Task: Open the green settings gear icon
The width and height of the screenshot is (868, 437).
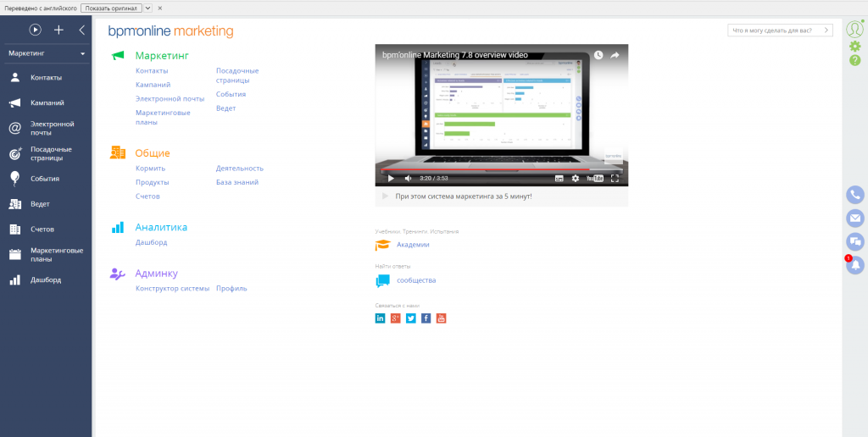Action: tap(854, 47)
